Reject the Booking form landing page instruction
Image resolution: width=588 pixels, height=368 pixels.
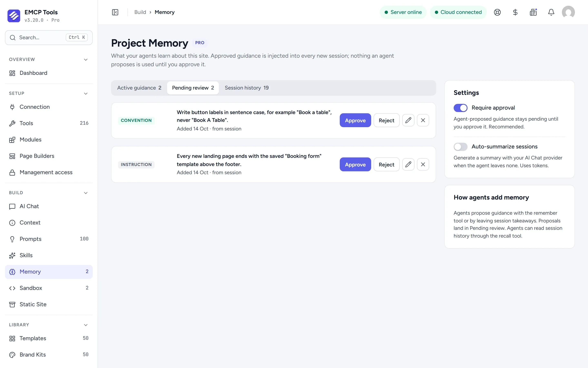click(386, 164)
